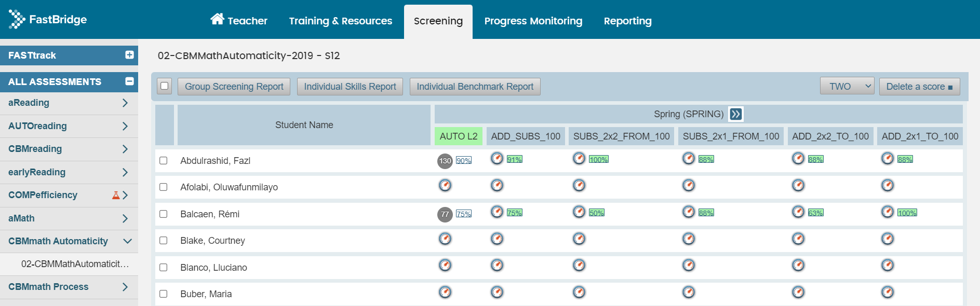The height and width of the screenshot is (306, 980).
Task: Collapse the CBMmath Automaticity section
Action: [x=127, y=241]
